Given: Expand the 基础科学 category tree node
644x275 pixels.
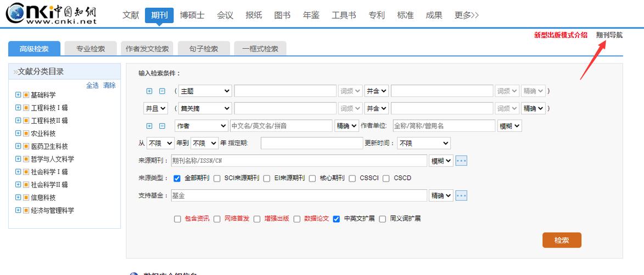Looking at the screenshot, I should coord(18,95).
